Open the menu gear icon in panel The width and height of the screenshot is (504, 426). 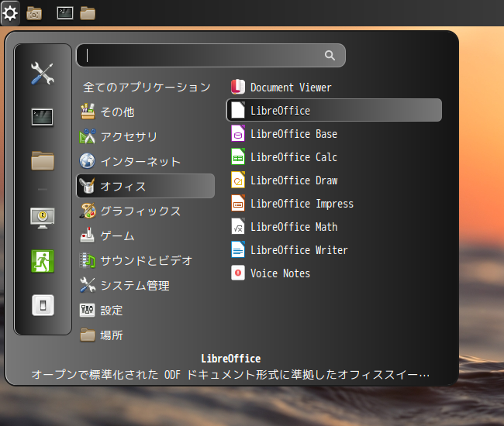tap(10, 13)
